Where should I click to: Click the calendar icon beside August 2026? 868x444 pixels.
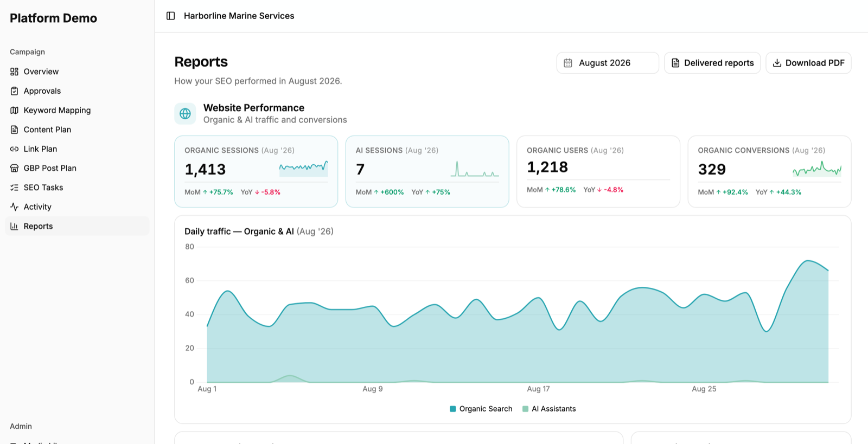(x=568, y=63)
